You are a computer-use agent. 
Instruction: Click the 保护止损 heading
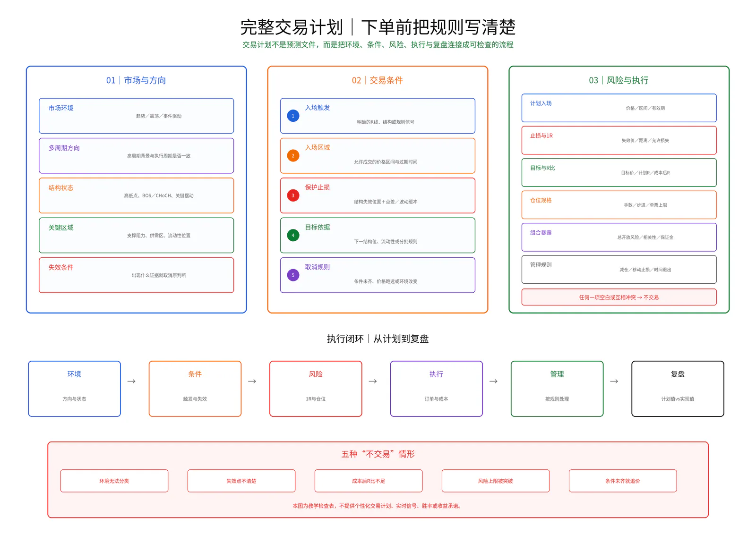tap(318, 187)
